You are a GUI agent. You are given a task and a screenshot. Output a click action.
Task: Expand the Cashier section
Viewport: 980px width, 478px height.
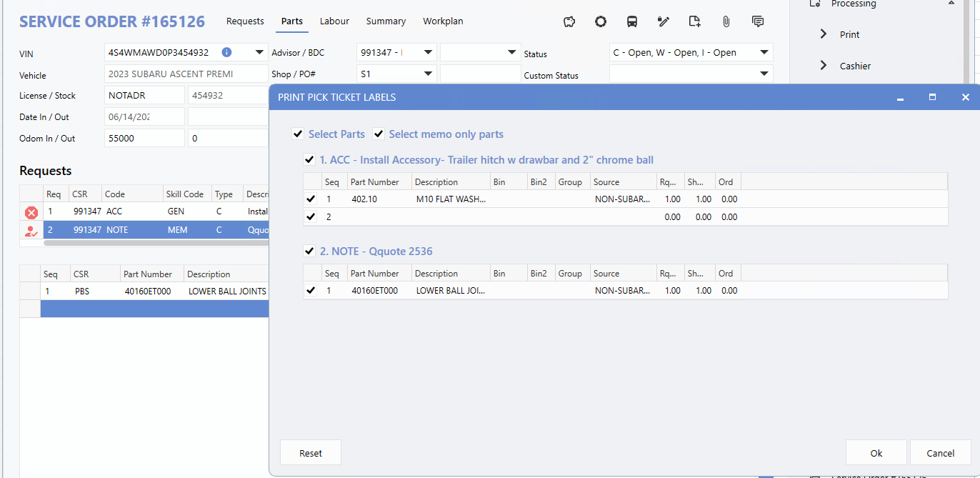[x=824, y=66]
